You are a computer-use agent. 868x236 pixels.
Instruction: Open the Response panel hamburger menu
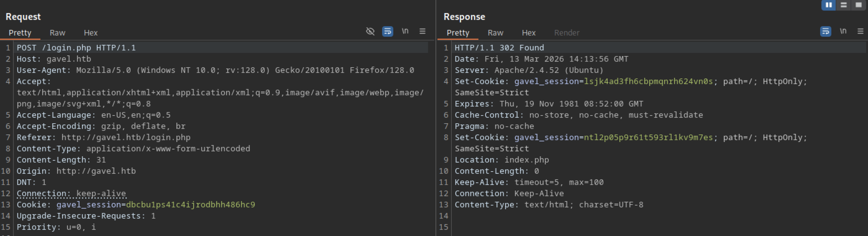tap(860, 31)
